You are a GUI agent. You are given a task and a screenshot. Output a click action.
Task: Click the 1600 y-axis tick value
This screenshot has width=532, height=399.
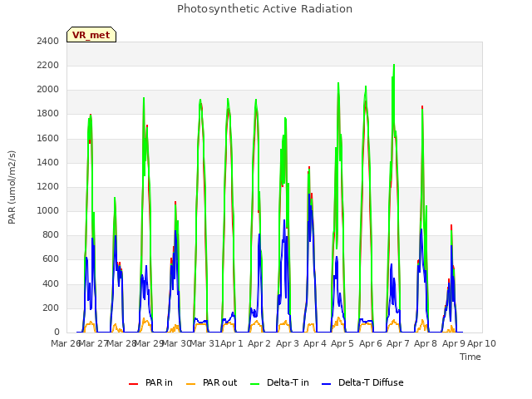point(48,139)
